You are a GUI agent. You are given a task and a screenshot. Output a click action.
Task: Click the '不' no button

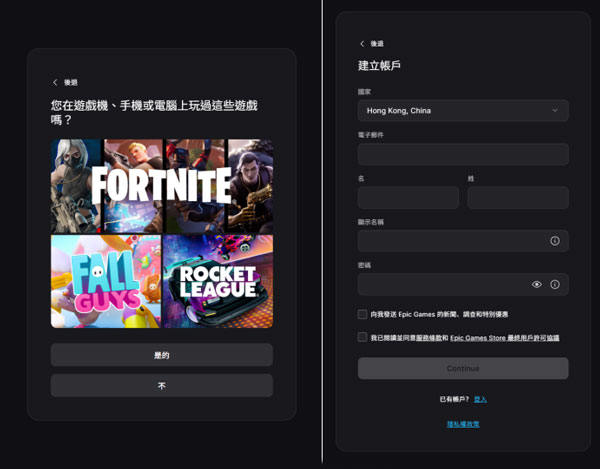click(x=162, y=386)
